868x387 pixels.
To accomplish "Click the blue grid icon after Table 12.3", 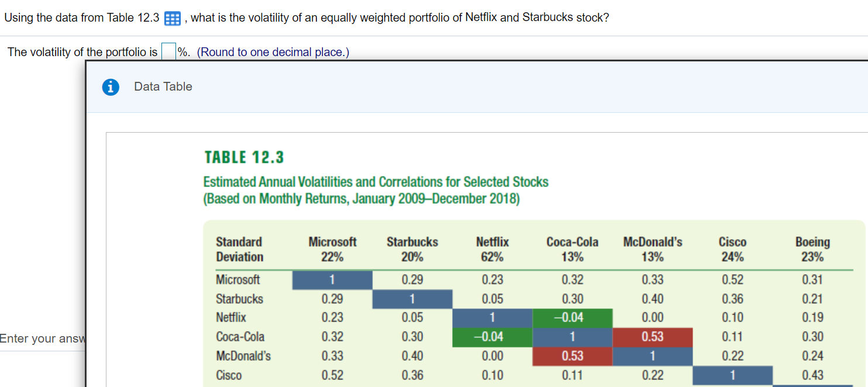I will (171, 18).
